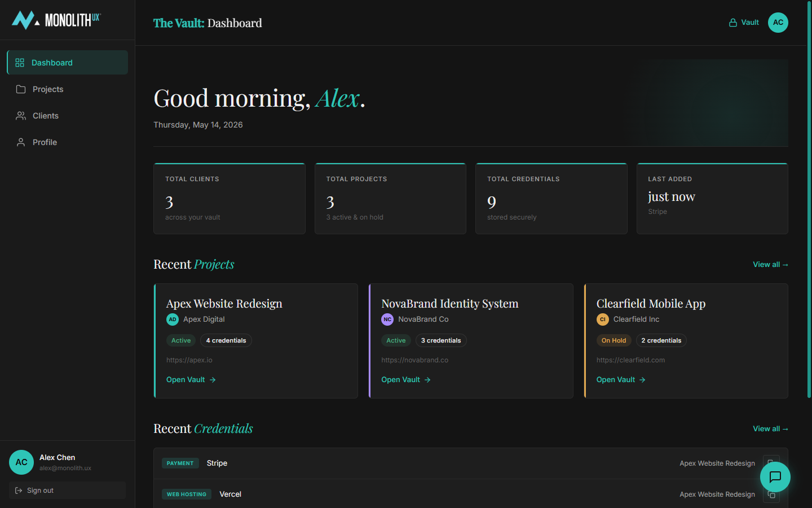
Task: Click View all for Recent Credentials
Action: point(770,429)
